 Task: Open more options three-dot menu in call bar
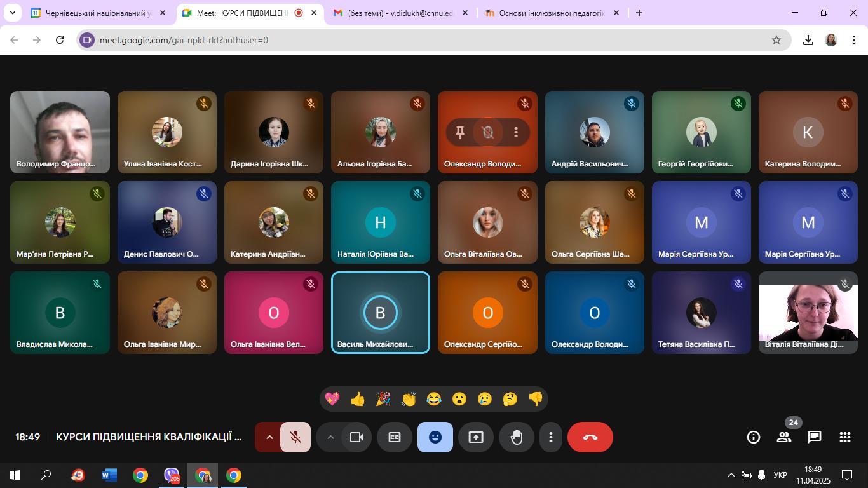551,437
